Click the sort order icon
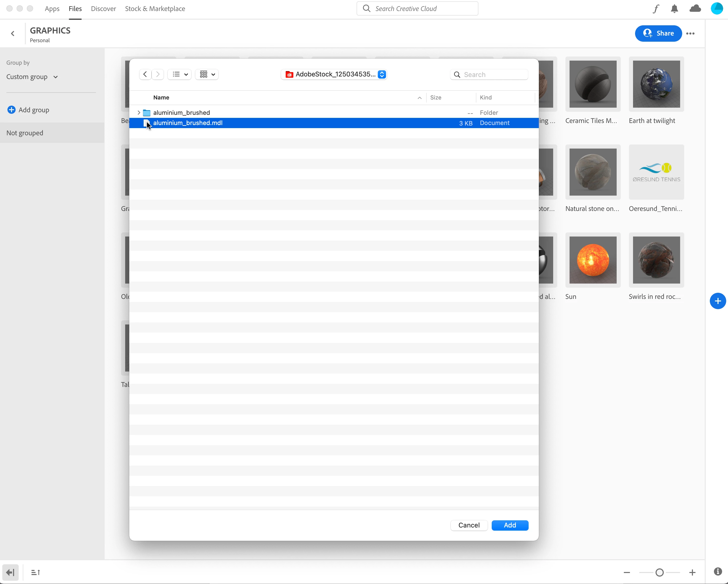The height and width of the screenshot is (584, 728). [36, 572]
